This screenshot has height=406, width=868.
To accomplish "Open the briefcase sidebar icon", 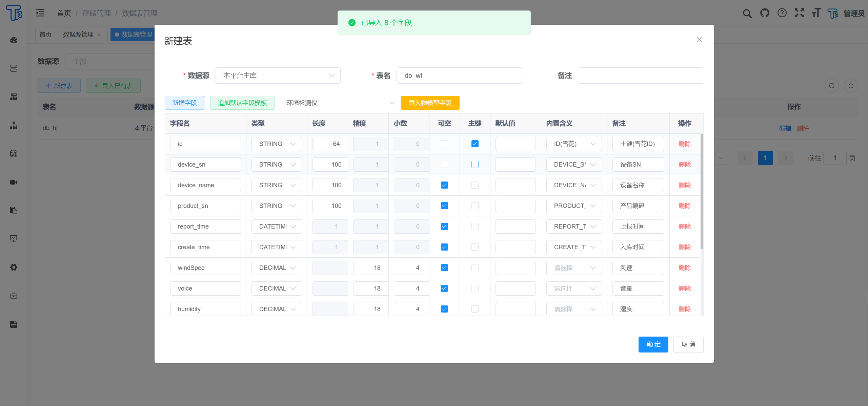I will (14, 296).
